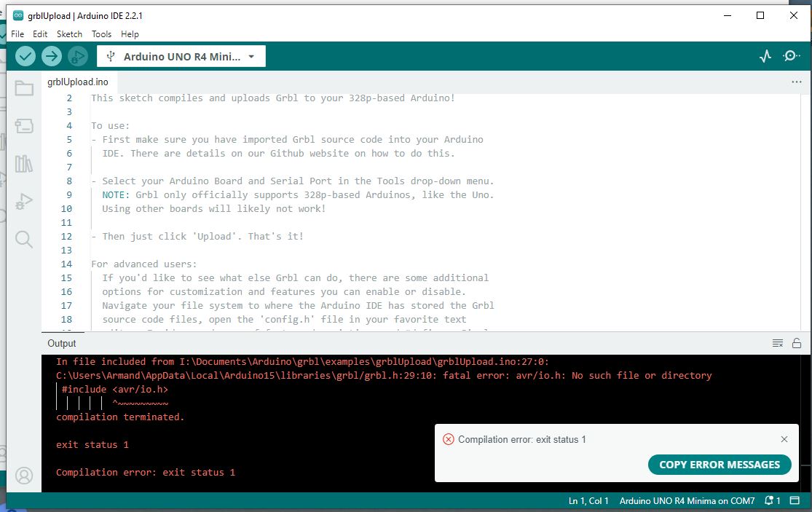Open the user account icon

tap(24, 476)
